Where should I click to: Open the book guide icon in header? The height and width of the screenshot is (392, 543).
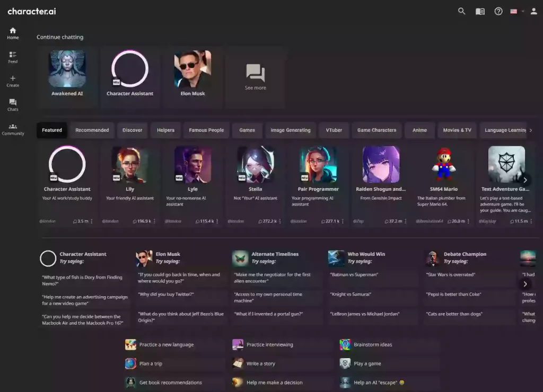[480, 11]
